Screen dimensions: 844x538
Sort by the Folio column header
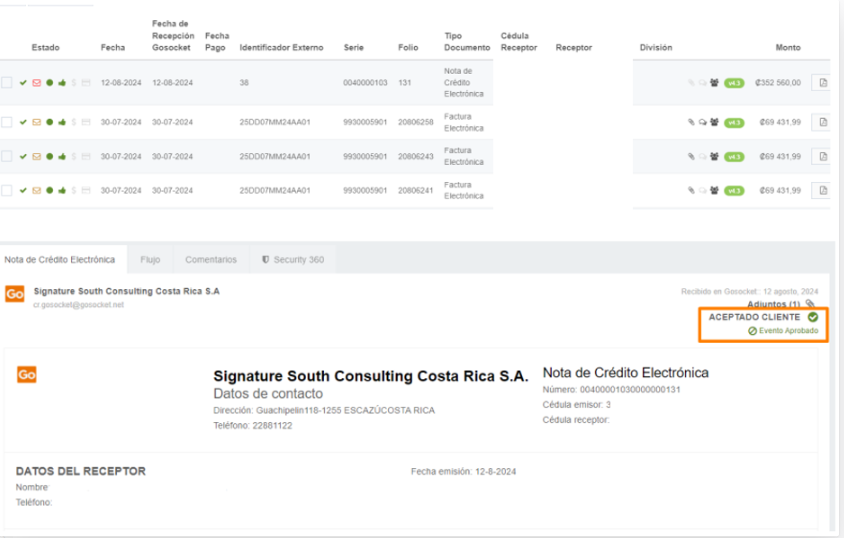408,47
